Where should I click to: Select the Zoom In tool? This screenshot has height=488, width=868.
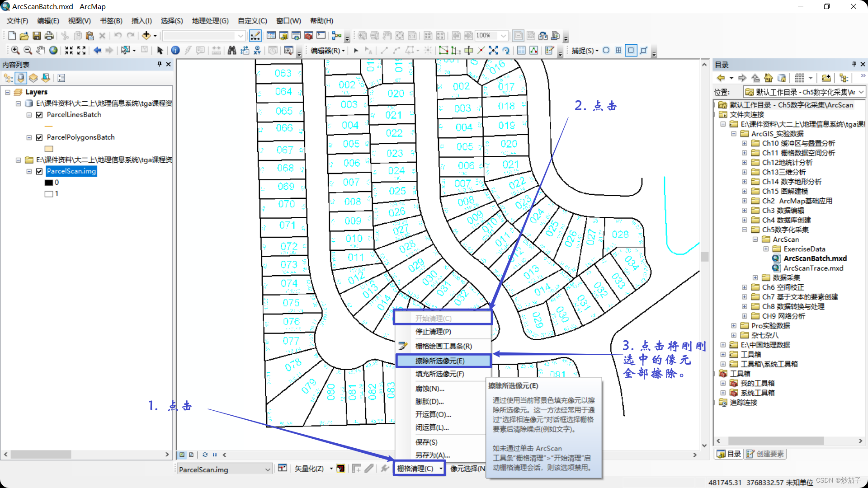coord(15,50)
